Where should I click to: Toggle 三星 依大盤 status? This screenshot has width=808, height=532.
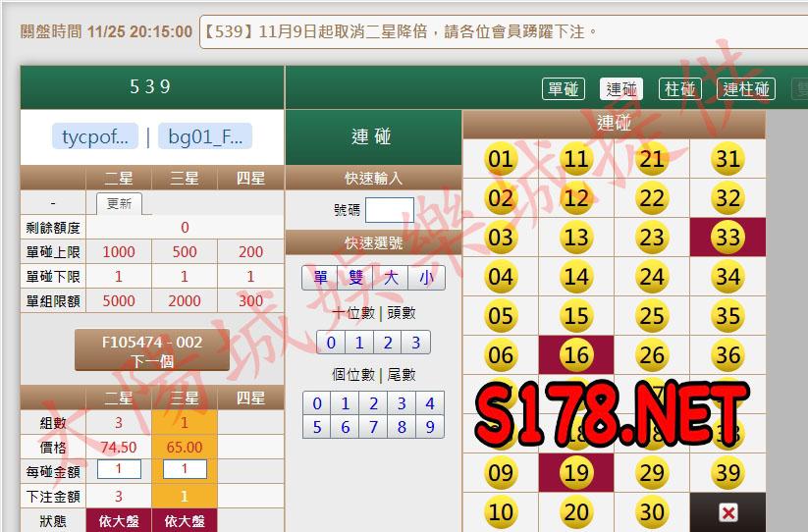185,520
